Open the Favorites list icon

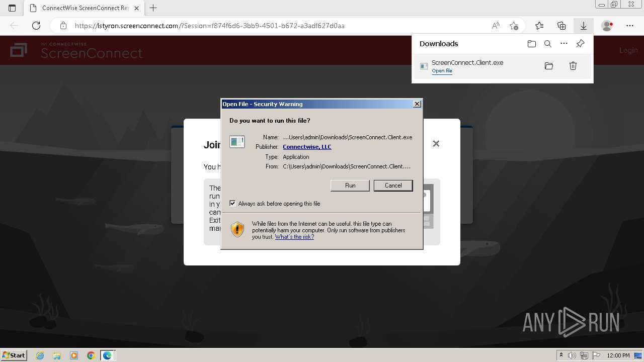tap(539, 26)
